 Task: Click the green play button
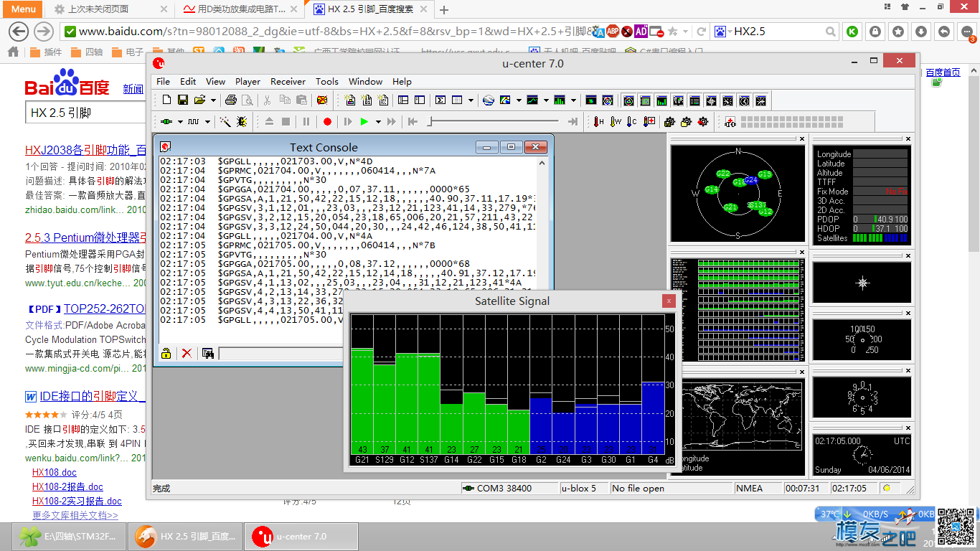click(364, 122)
